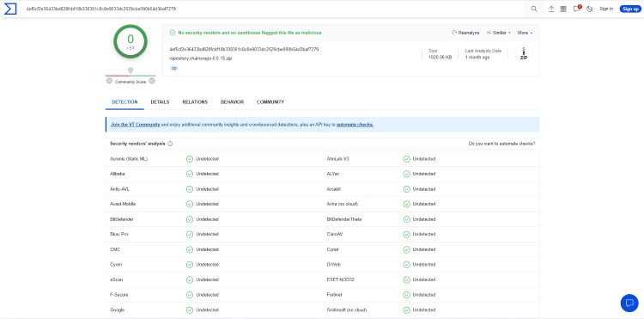Select the Acronis (Static ML) undetected check icon
Screen dimensions: 644x319
(190, 159)
